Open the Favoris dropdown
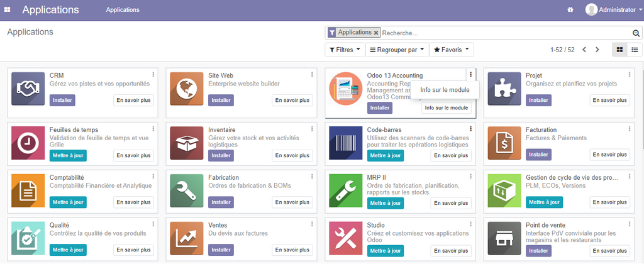Viewport: 644px width, 264px height. coord(452,50)
